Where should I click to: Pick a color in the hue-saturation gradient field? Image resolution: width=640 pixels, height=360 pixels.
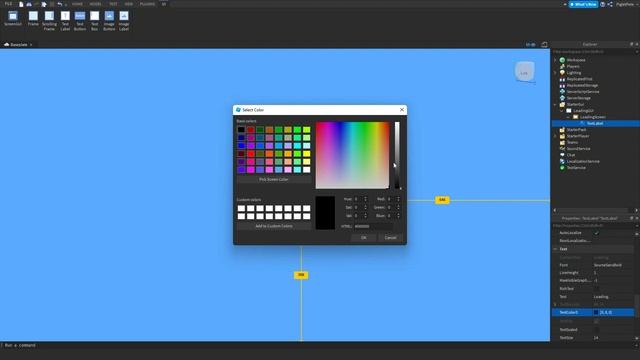pyautogui.click(x=352, y=155)
